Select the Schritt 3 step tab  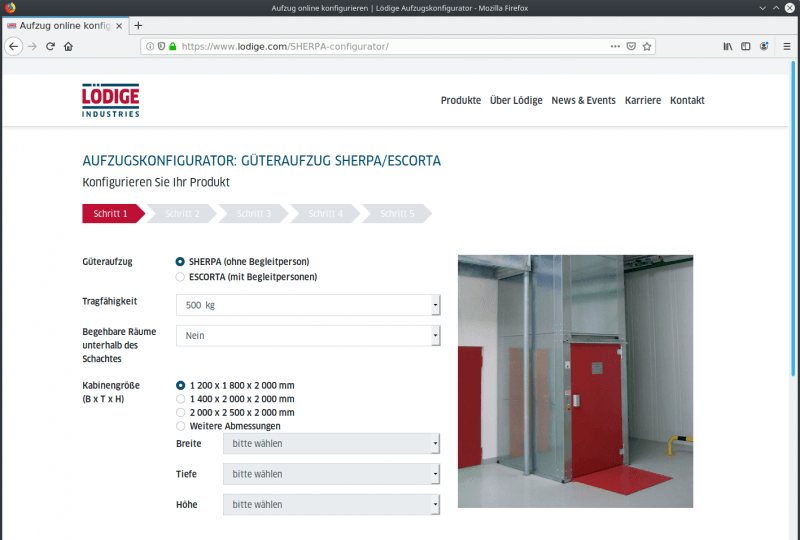(x=254, y=214)
